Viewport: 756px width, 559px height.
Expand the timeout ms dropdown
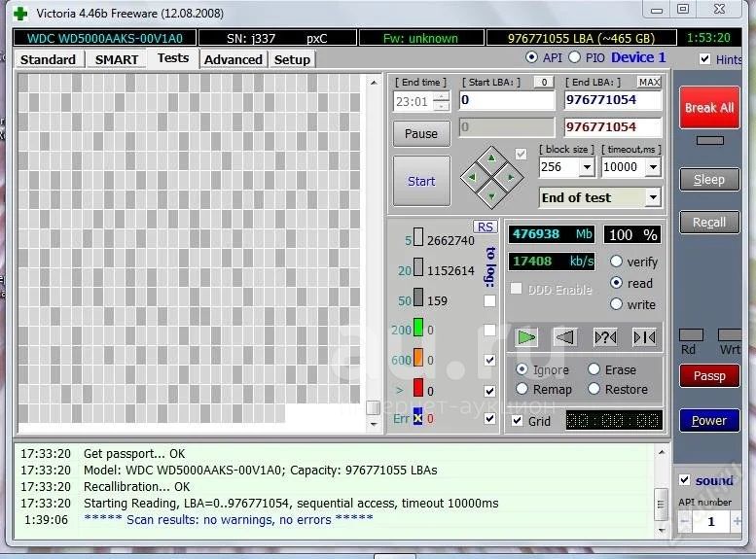click(652, 167)
